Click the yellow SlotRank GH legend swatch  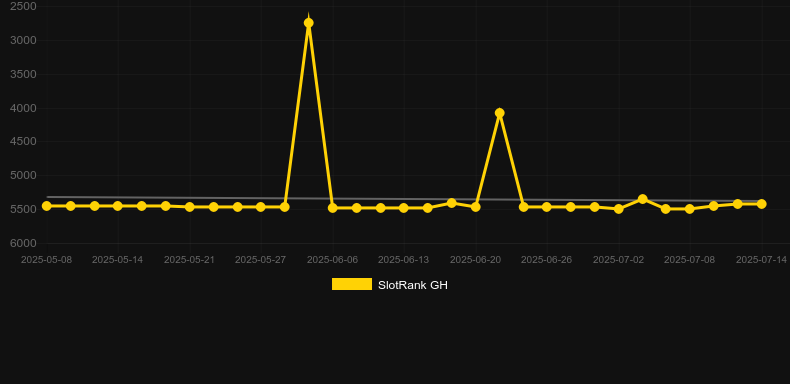pyautogui.click(x=352, y=284)
